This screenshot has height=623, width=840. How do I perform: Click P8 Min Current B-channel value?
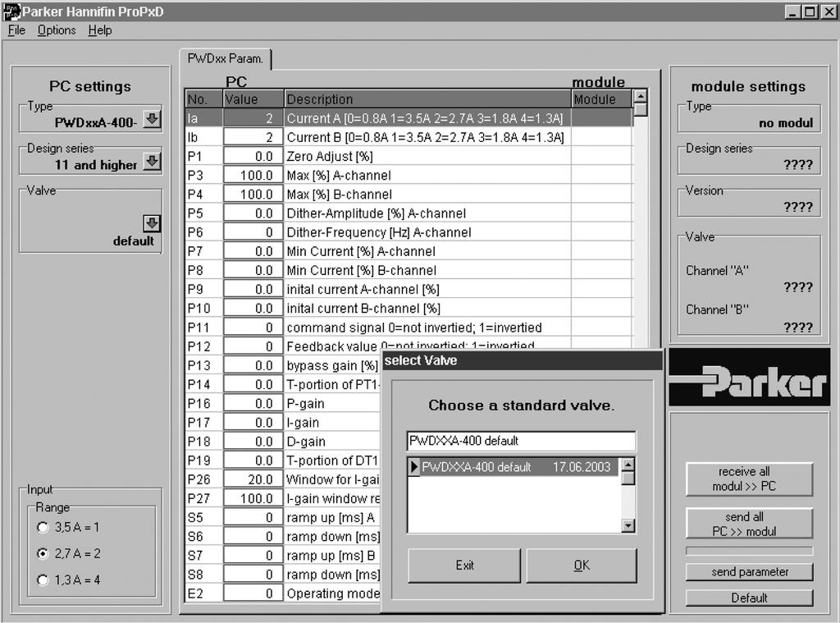253,270
